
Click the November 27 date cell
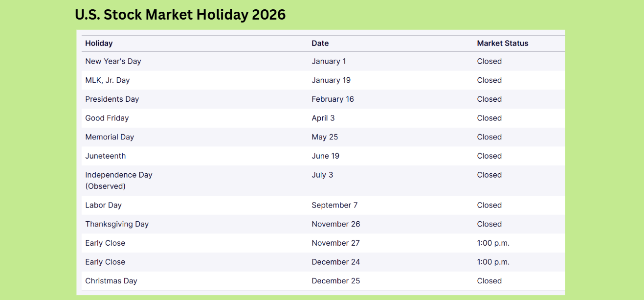point(335,243)
